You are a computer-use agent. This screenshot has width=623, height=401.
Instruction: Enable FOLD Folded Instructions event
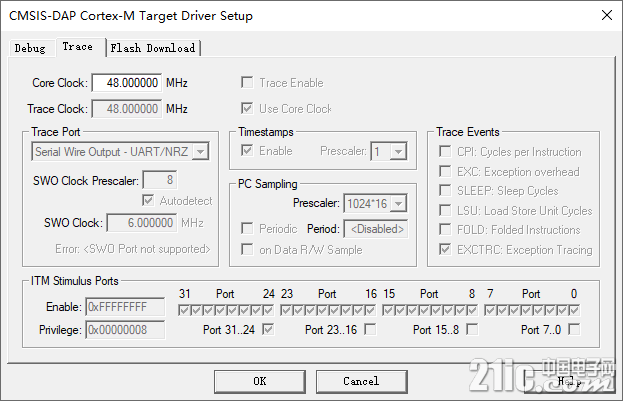(x=445, y=229)
